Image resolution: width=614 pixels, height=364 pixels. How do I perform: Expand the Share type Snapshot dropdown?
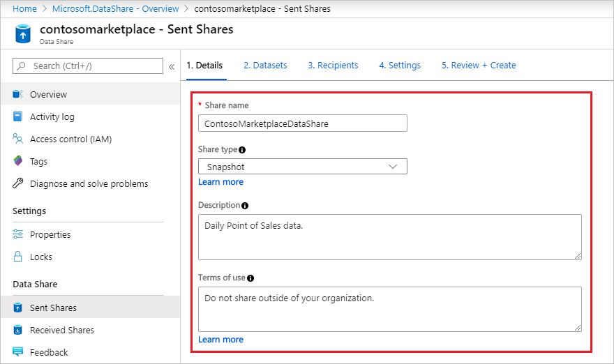coord(303,167)
